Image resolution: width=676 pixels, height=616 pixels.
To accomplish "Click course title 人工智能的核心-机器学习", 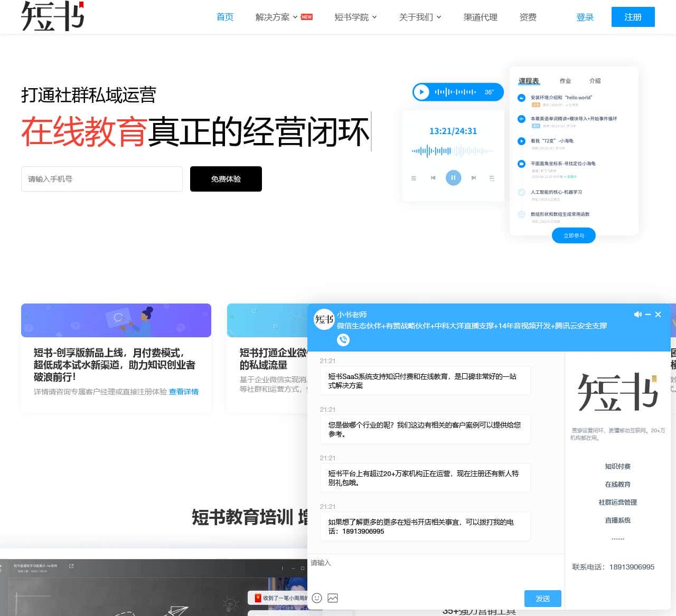I will [x=556, y=192].
